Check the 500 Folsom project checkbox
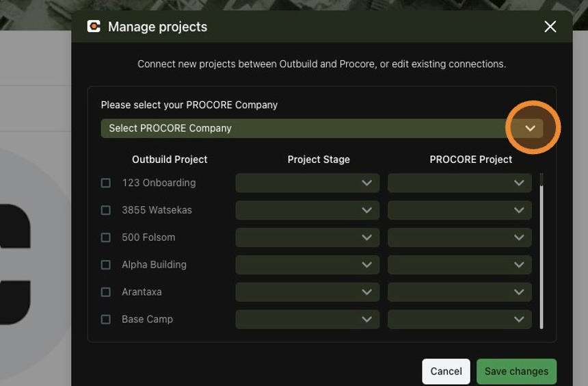Image resolution: width=588 pixels, height=386 pixels. click(x=106, y=237)
